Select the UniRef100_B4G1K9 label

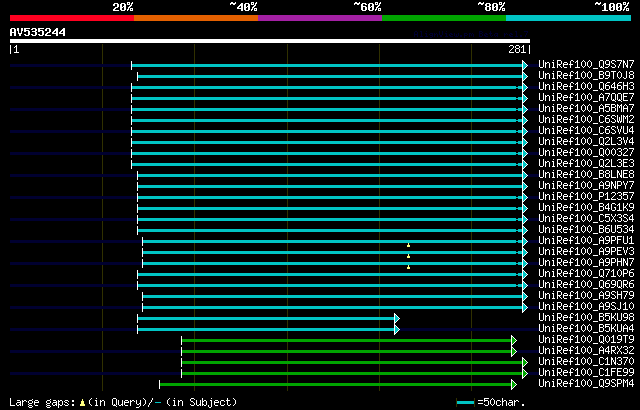[586, 208]
